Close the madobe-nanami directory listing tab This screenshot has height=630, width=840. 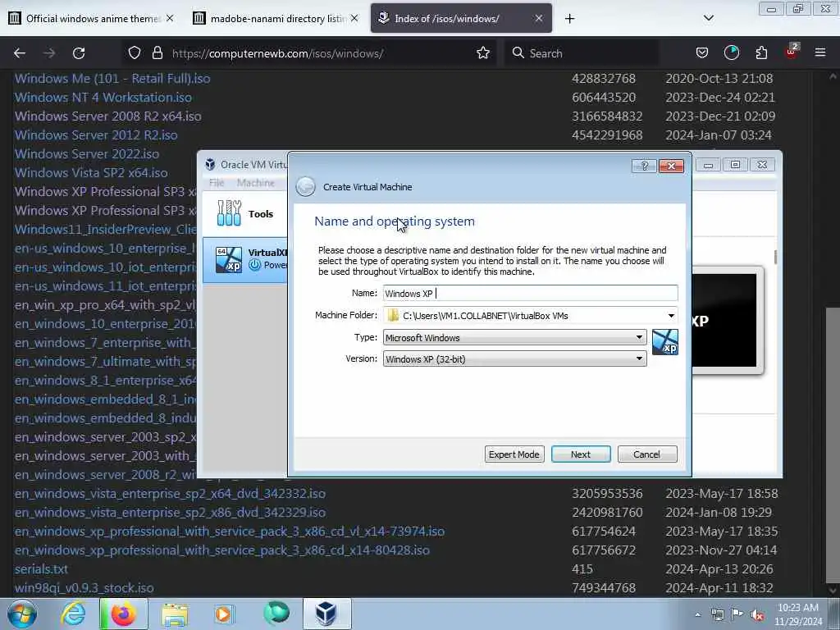354,18
